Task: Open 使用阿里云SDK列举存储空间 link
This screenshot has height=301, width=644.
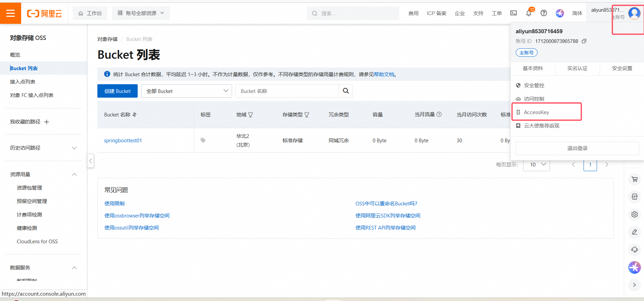Action: (x=388, y=216)
